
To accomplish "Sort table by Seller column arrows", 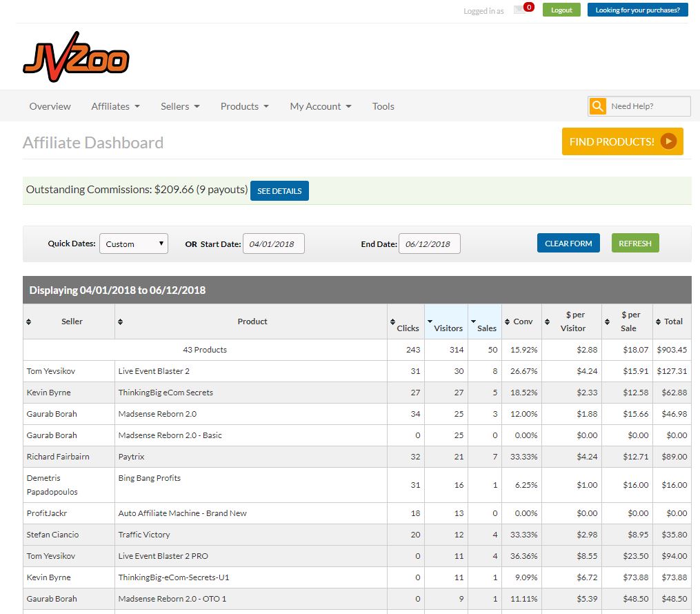I will click(28, 321).
